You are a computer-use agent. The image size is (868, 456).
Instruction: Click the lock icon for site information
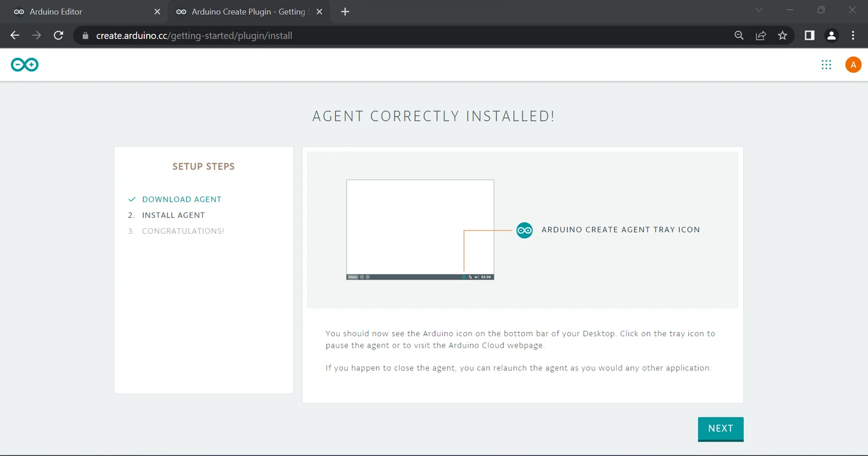coord(85,36)
